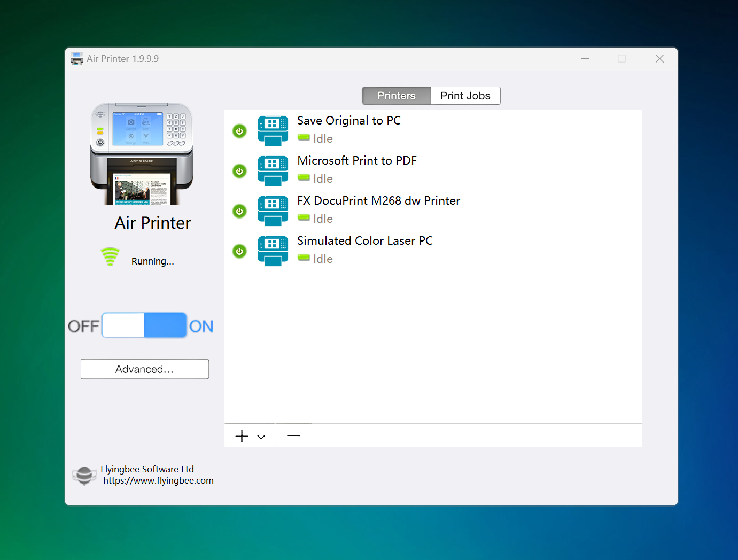Click Idle status text under Save Original to PC
This screenshot has width=738, height=560.
pyautogui.click(x=323, y=139)
